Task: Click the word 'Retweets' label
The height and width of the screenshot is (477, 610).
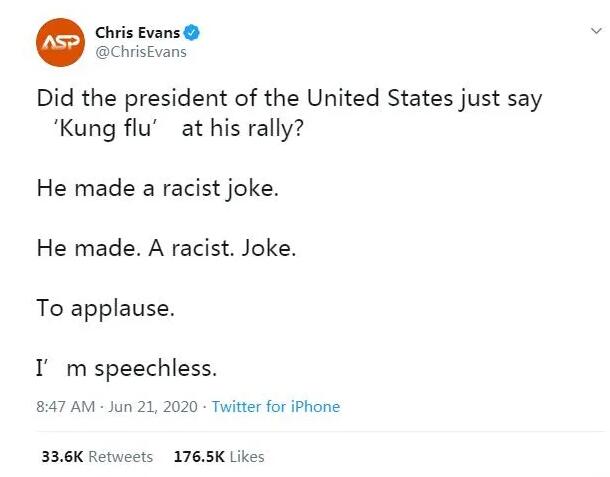Action: coord(121,457)
